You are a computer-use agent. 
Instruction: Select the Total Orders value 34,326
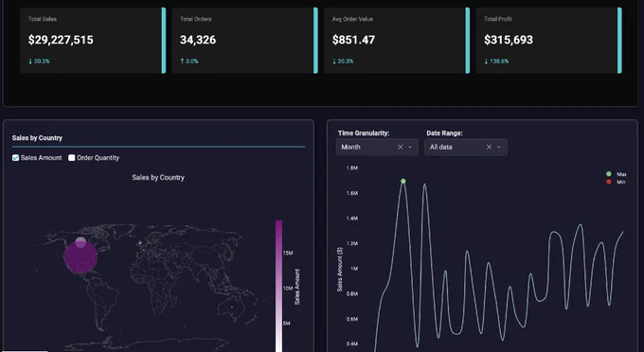(x=198, y=40)
